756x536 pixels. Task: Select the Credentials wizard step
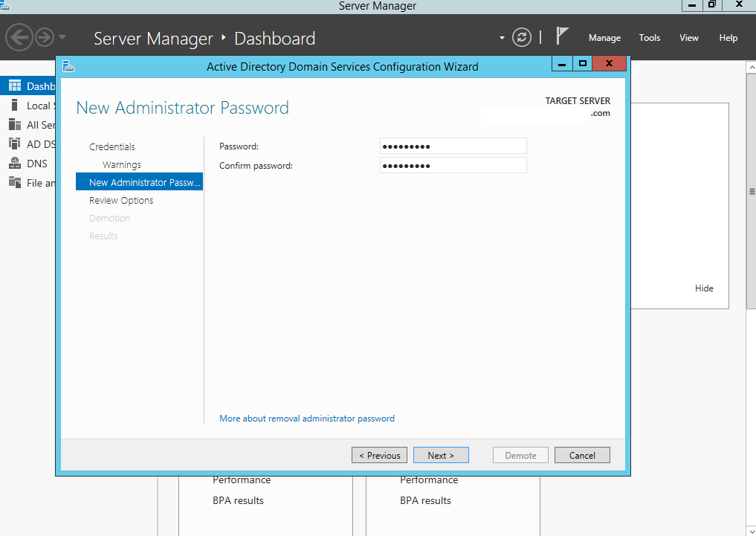tap(112, 146)
